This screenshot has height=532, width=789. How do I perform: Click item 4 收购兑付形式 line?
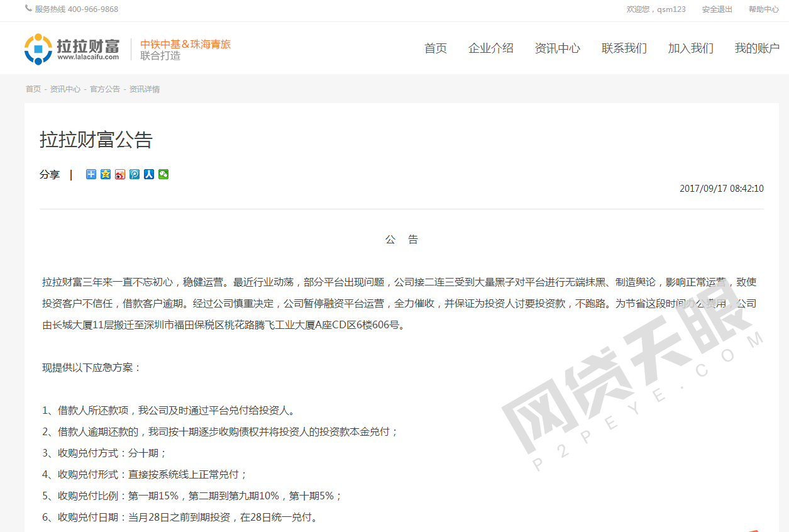pyautogui.click(x=145, y=475)
